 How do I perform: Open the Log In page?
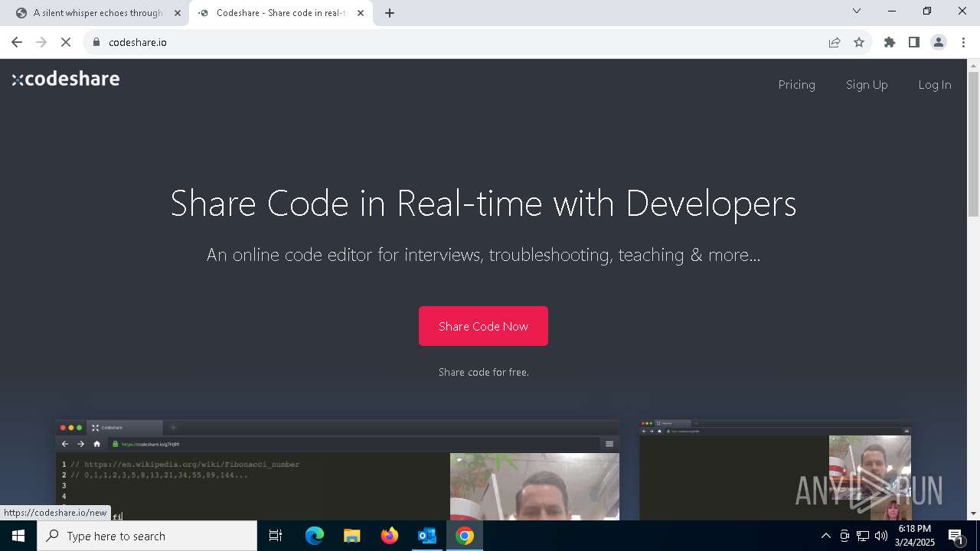[935, 84]
